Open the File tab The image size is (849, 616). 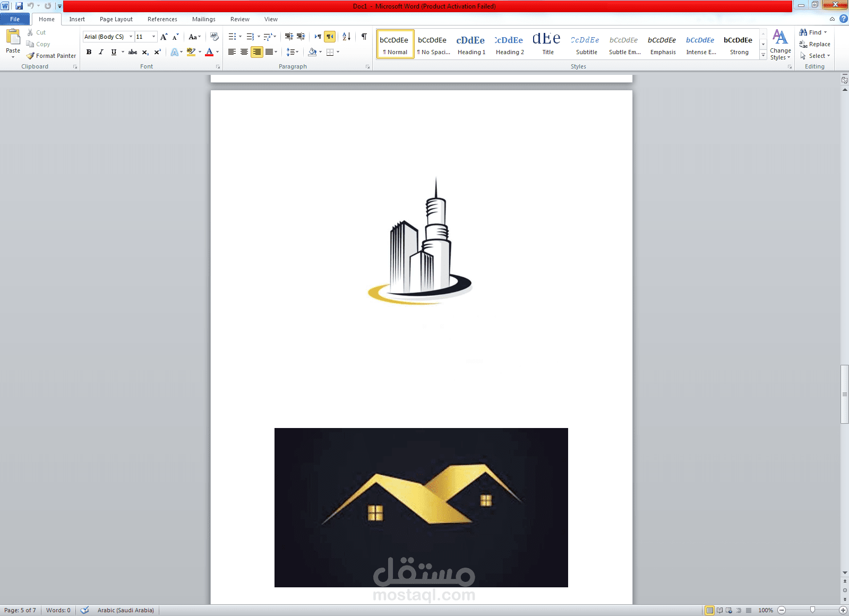[x=15, y=19]
